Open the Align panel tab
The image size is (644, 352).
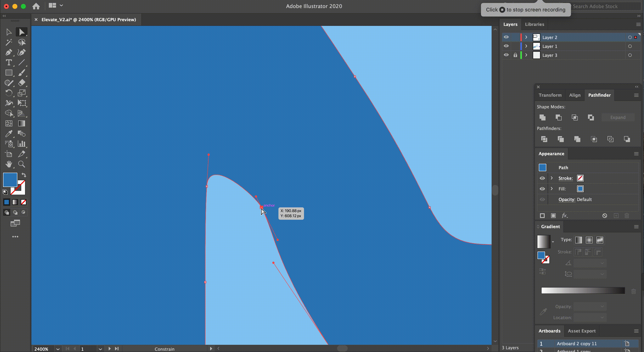[575, 95]
